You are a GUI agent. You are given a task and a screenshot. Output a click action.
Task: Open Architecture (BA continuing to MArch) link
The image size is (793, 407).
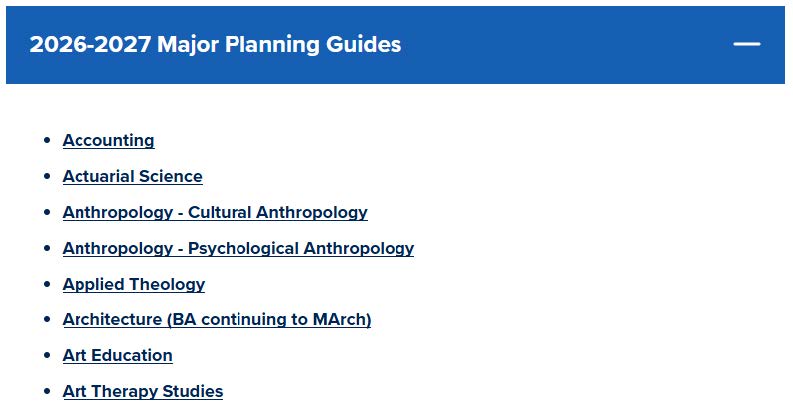(x=217, y=320)
